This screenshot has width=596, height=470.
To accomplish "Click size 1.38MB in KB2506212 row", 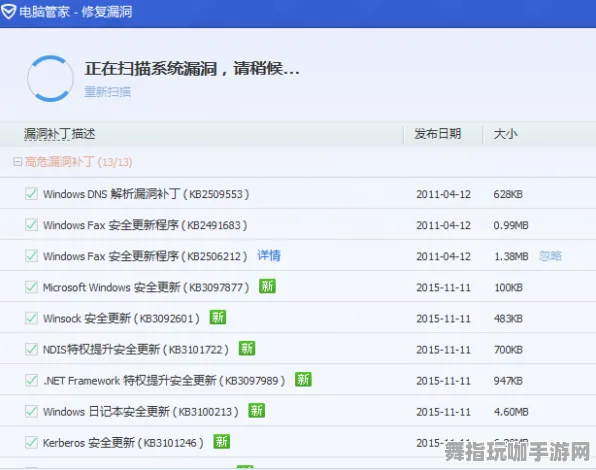I will pos(511,257).
